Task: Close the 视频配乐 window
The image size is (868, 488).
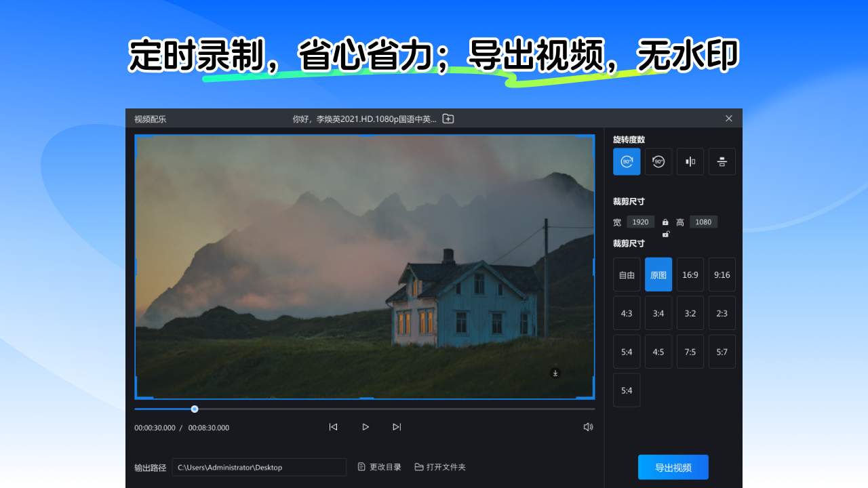Action: 729,118
